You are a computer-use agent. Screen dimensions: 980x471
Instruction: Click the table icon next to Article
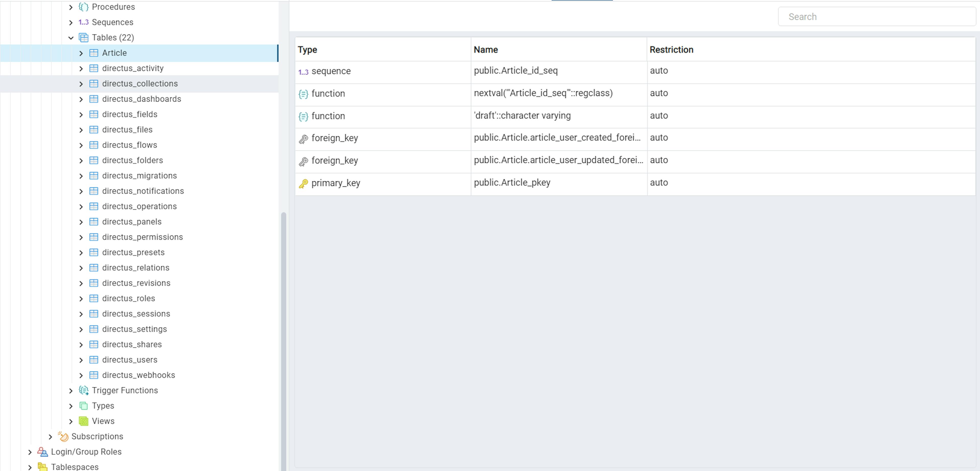[x=94, y=53]
